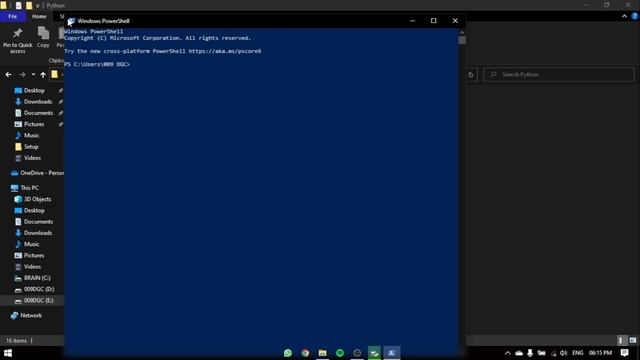Open PowerShell from the taskbar
640x360 pixels.
coord(392,353)
